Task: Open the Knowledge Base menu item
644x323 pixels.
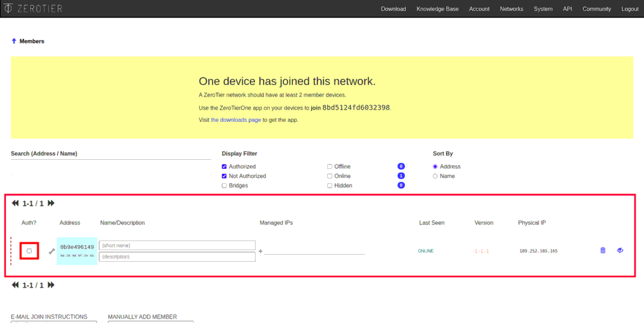Action: [x=437, y=9]
